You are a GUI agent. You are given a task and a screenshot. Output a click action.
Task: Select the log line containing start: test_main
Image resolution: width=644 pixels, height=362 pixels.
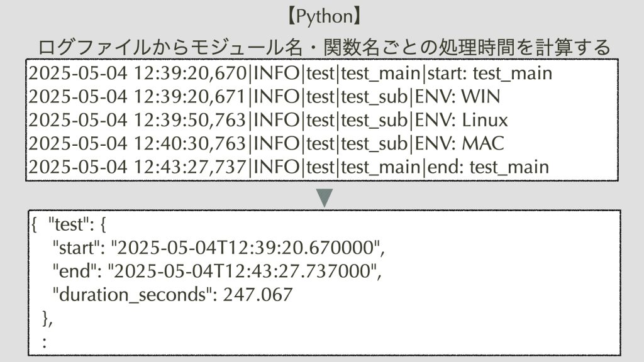[291, 74]
